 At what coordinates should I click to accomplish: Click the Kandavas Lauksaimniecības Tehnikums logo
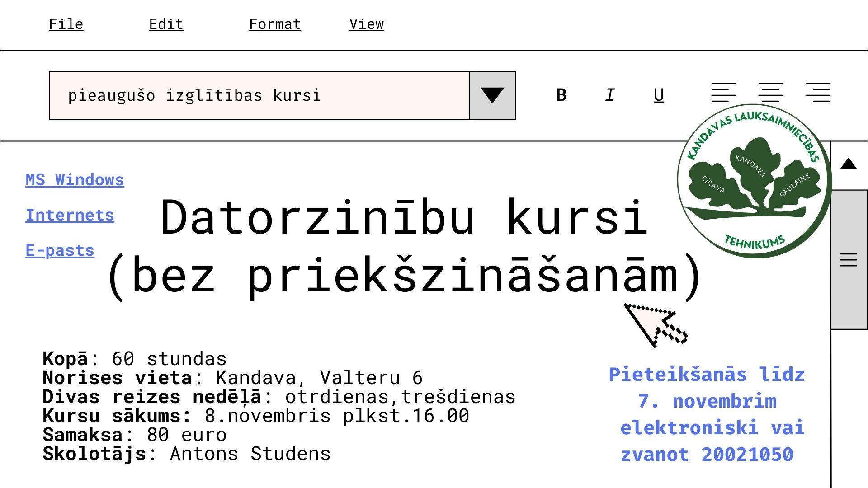[x=754, y=181]
